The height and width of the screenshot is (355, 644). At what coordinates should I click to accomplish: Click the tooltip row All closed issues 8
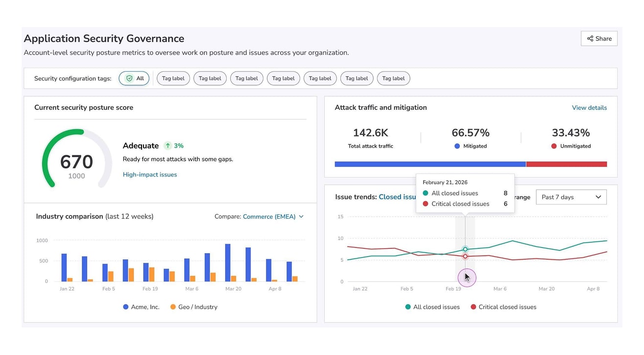point(465,193)
